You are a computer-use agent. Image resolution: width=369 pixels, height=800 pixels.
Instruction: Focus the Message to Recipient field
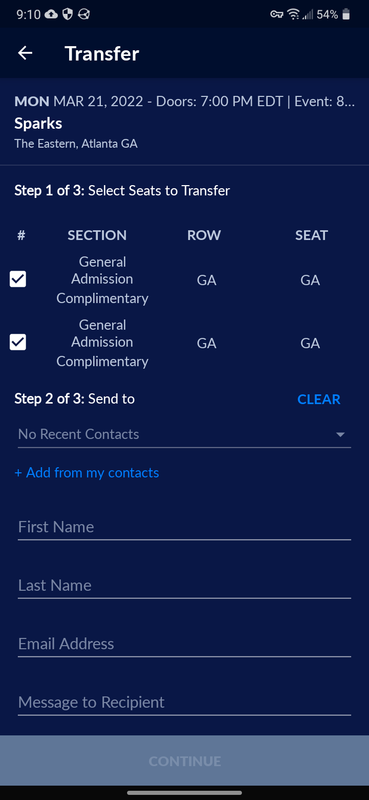pyautogui.click(x=184, y=703)
